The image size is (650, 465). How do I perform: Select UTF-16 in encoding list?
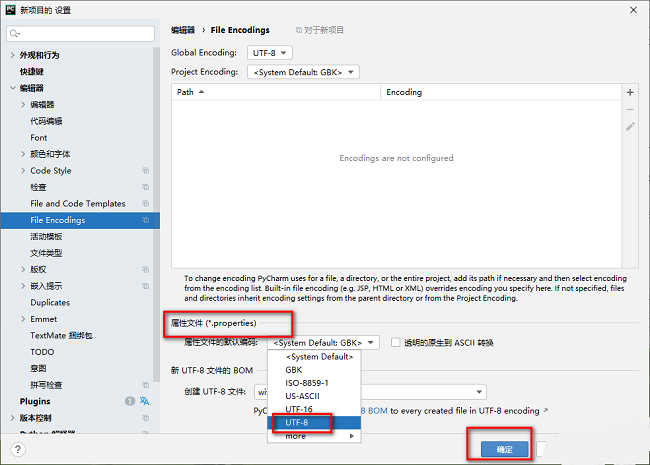(x=314, y=409)
